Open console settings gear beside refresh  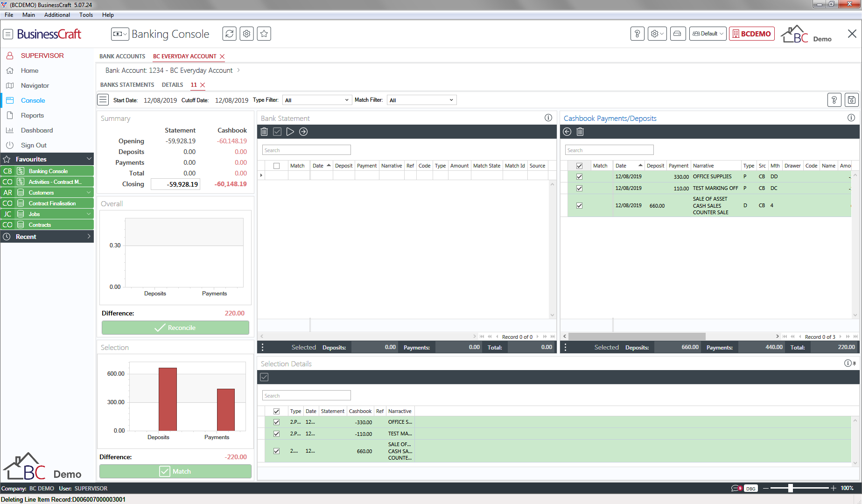coord(246,34)
